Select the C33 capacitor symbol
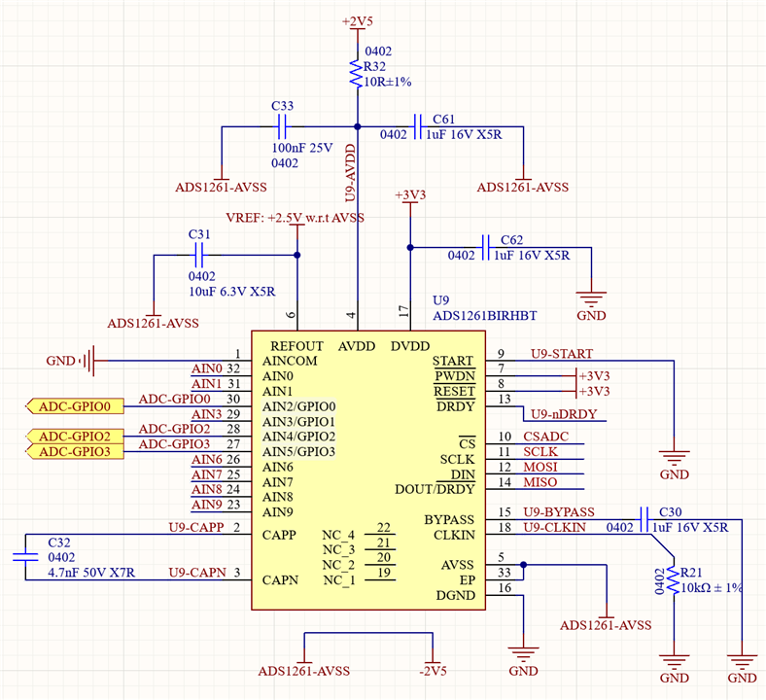The height and width of the screenshot is (700, 766). click(282, 127)
